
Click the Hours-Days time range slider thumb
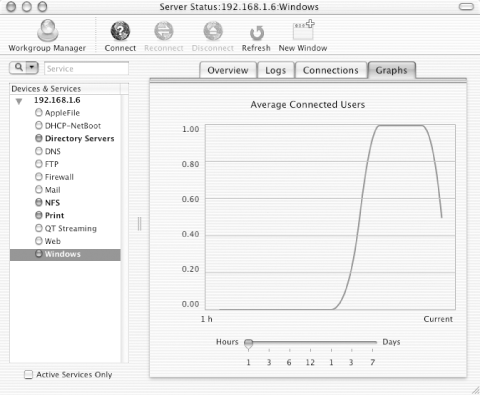248,344
